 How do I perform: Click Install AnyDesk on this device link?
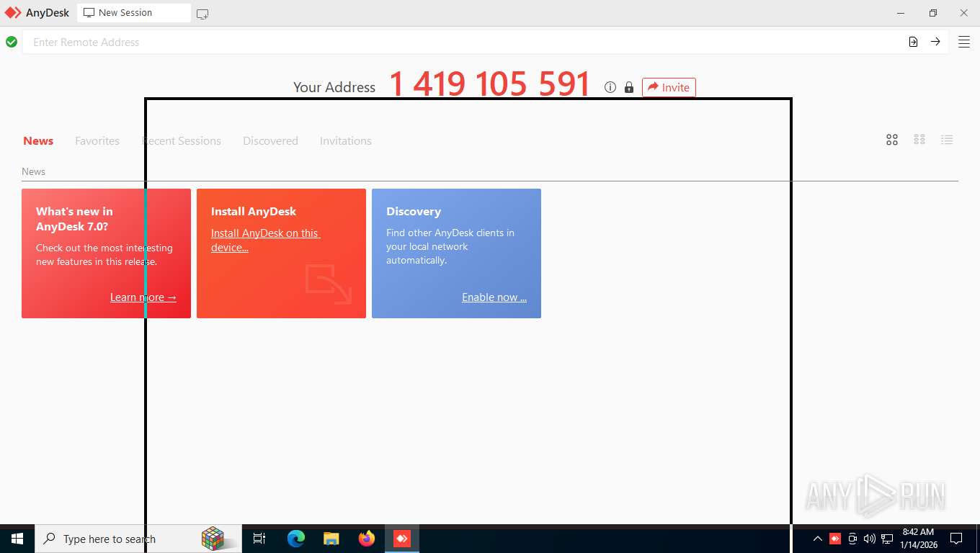(x=266, y=240)
